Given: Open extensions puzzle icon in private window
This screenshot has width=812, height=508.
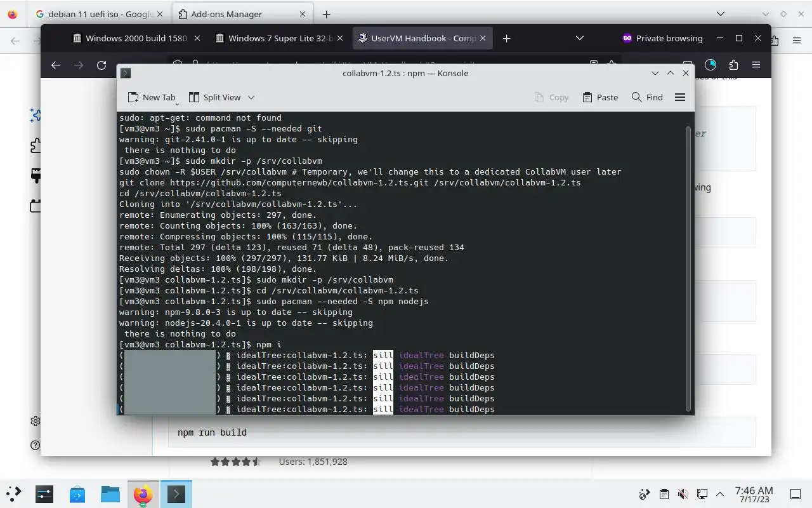Looking at the screenshot, I should click(x=733, y=65).
